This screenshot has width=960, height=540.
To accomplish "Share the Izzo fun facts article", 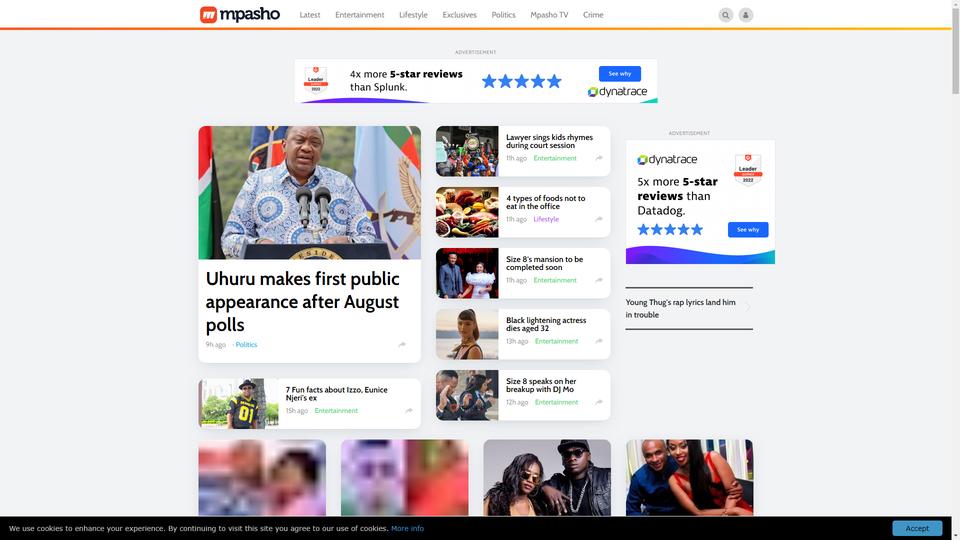I will point(409,411).
